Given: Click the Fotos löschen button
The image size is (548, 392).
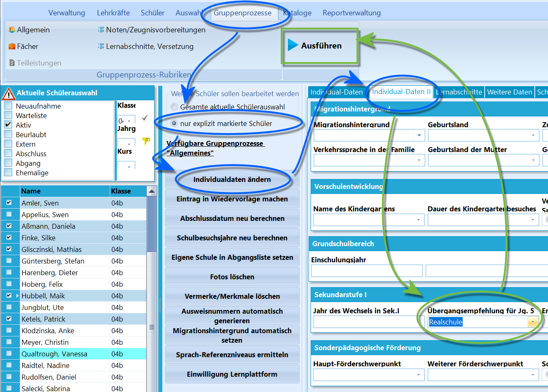Looking at the screenshot, I should click(232, 277).
